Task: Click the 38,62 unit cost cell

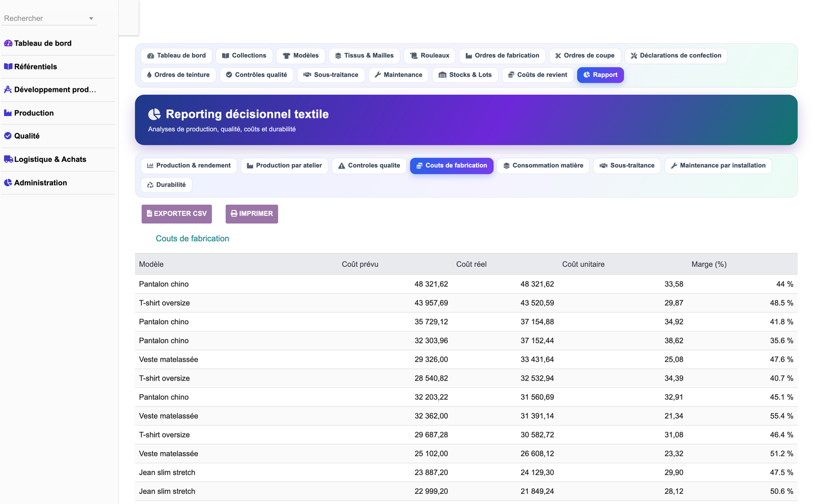Action: 673,341
